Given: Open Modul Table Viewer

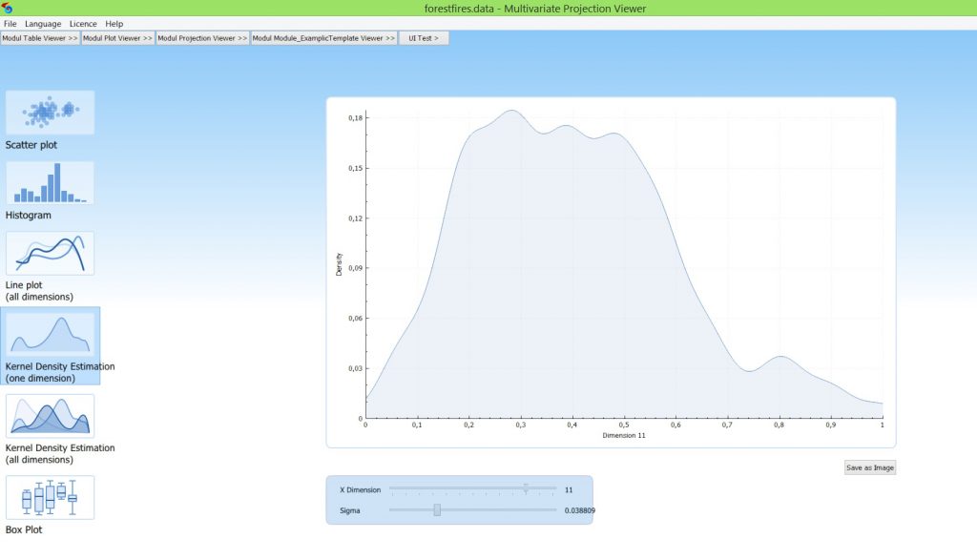Looking at the screenshot, I should point(40,38).
